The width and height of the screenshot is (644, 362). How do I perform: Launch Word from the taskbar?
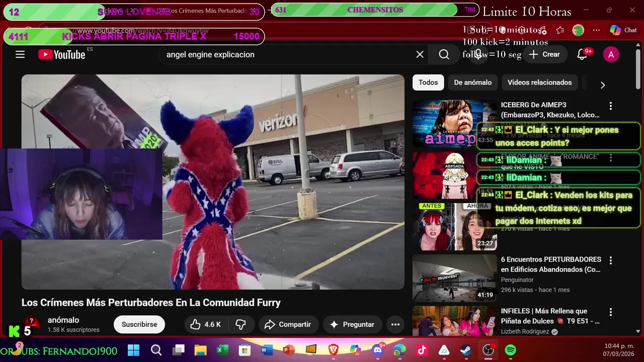click(x=267, y=350)
